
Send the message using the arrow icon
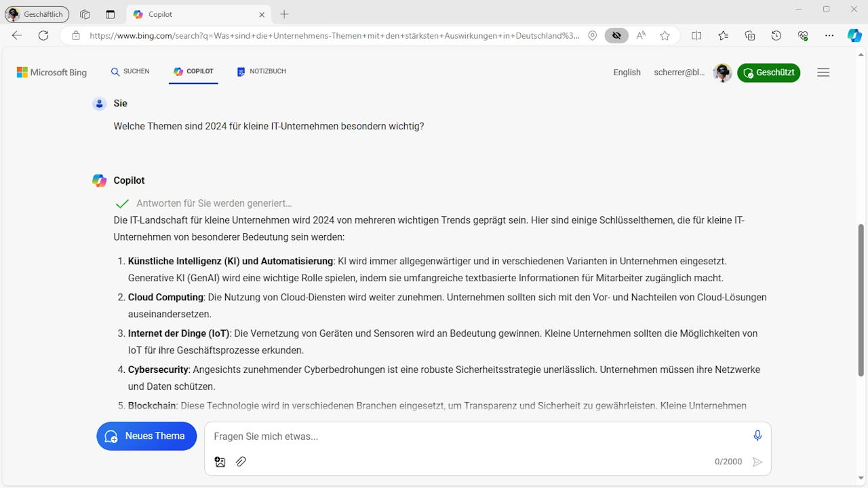point(757,462)
